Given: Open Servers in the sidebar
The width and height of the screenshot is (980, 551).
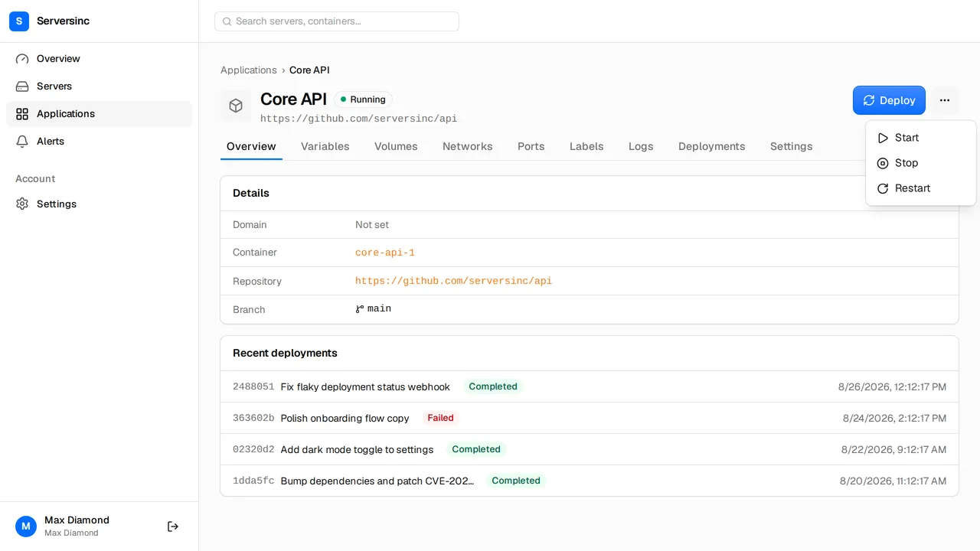Looking at the screenshot, I should [x=99, y=86].
